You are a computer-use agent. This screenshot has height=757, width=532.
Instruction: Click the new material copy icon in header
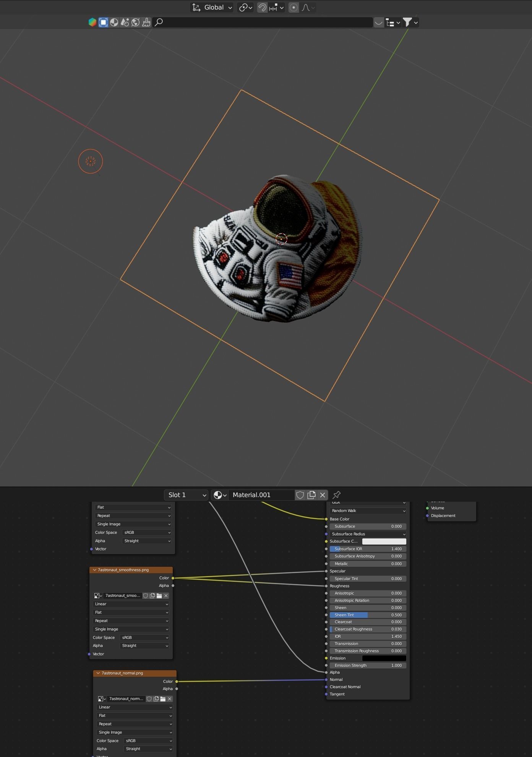(311, 495)
